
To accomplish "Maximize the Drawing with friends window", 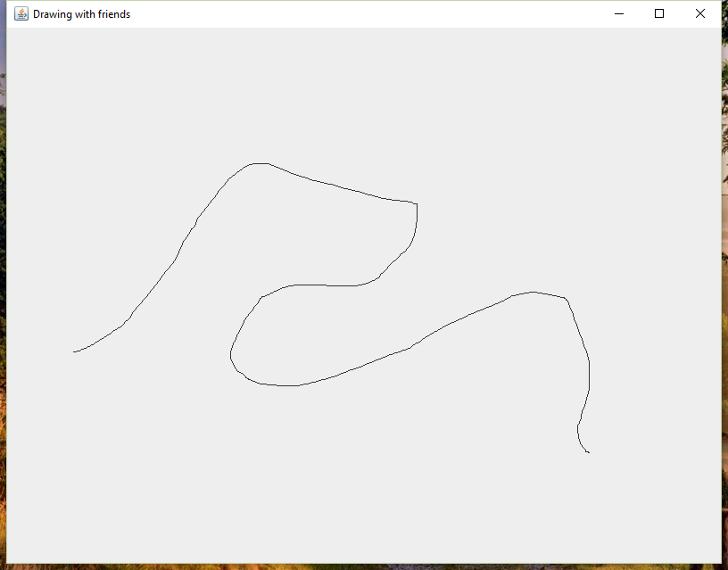I will pos(659,13).
